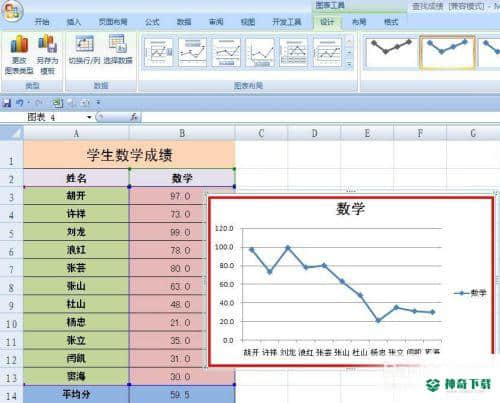
Task: Click the undo arrow icon
Action: coord(20,103)
